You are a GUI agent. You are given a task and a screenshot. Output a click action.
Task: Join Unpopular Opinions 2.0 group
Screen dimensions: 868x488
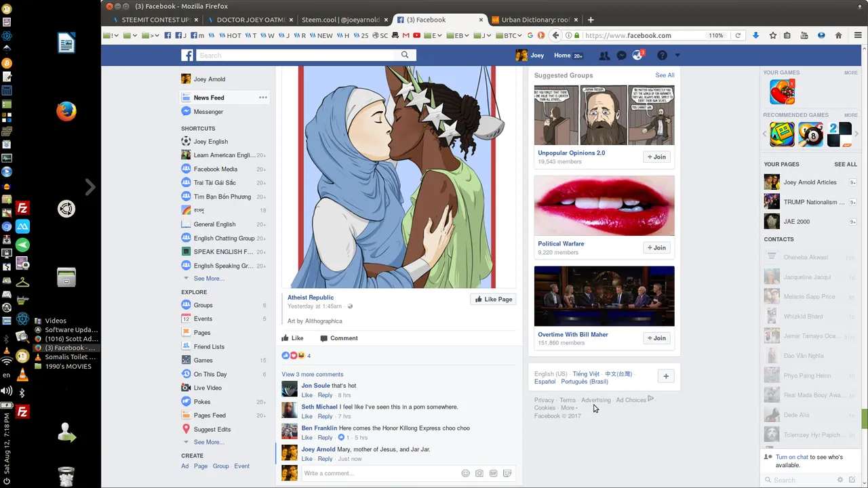coord(656,157)
